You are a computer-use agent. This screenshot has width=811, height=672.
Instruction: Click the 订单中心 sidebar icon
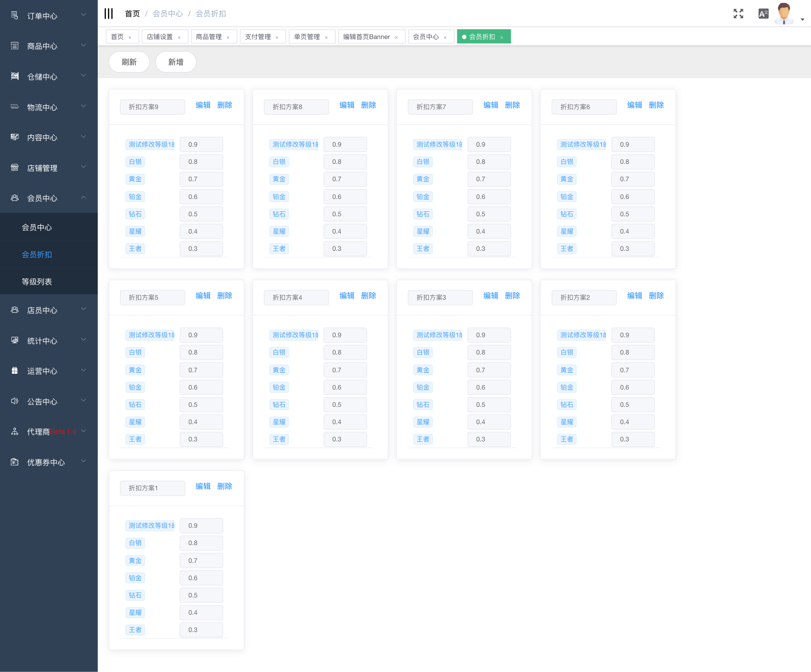tap(15, 16)
